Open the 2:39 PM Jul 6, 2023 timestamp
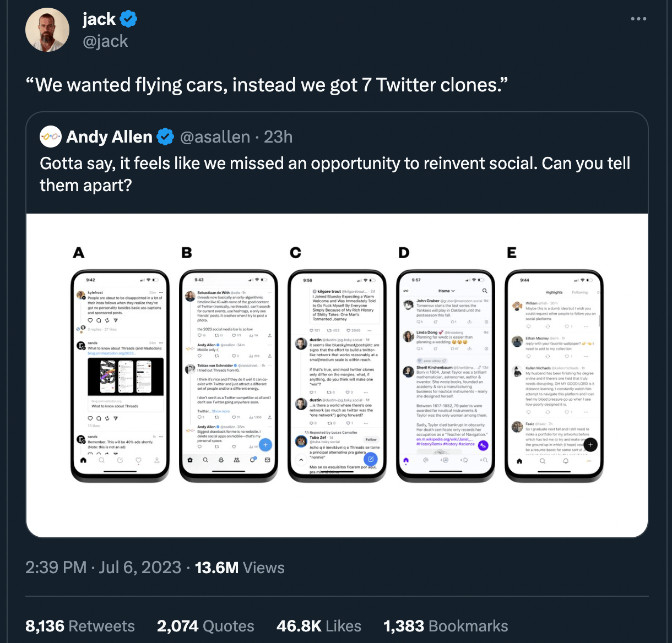This screenshot has width=672, height=643. click(x=103, y=568)
